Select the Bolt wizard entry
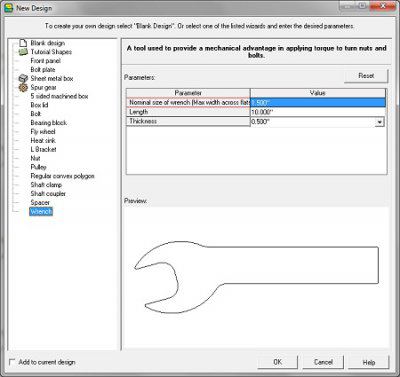 [x=35, y=114]
